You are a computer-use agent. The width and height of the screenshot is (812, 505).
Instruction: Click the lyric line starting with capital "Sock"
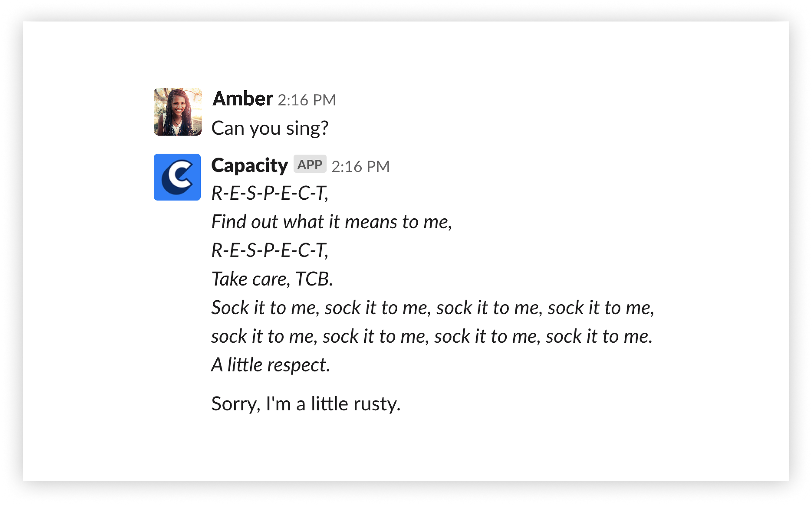click(433, 308)
